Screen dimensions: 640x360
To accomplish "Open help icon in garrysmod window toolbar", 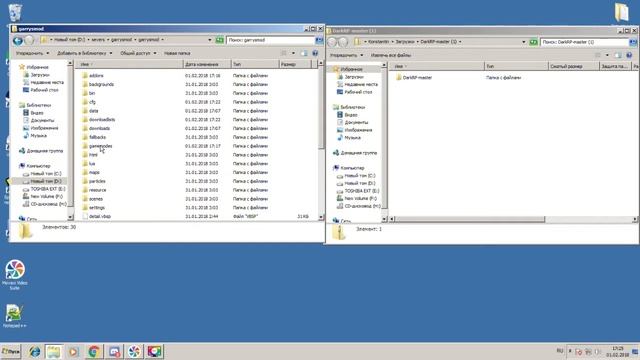I will 315,53.
